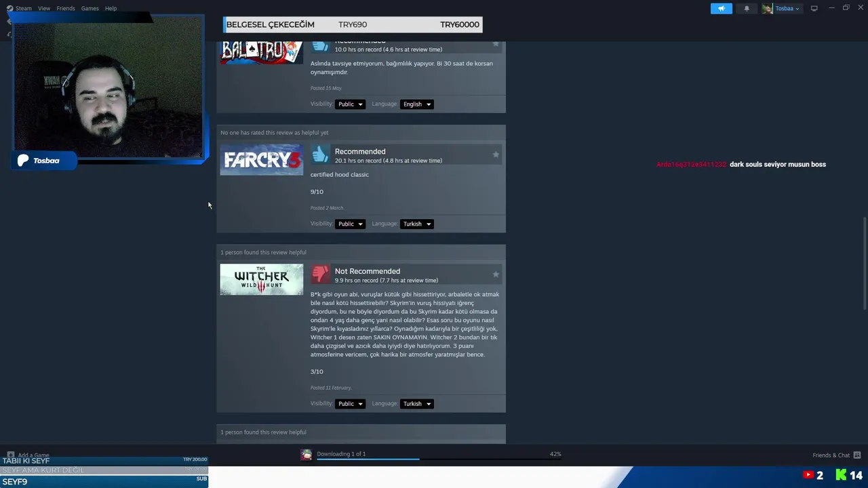This screenshot has height=488, width=868.
Task: Click thumbs-up icon on Balatro review
Action: coord(320,46)
